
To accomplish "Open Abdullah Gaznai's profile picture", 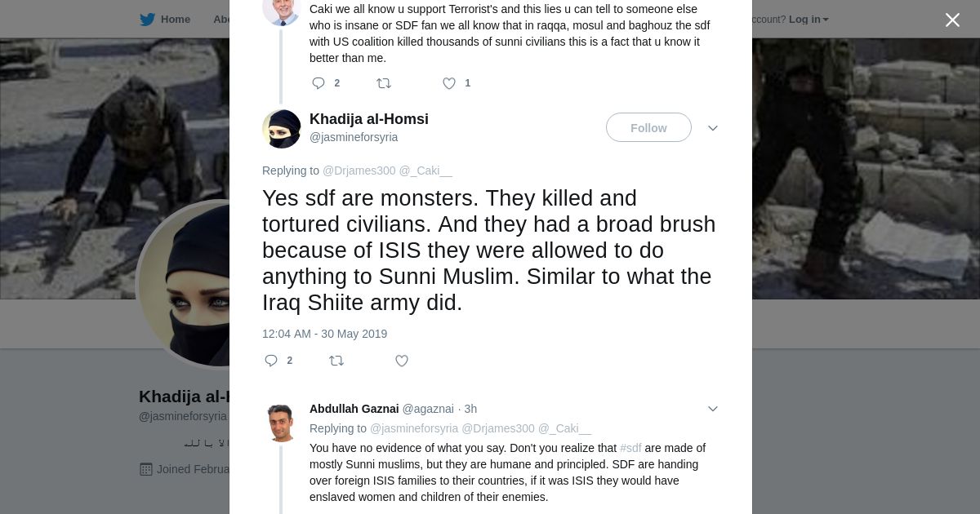I will coord(282,423).
